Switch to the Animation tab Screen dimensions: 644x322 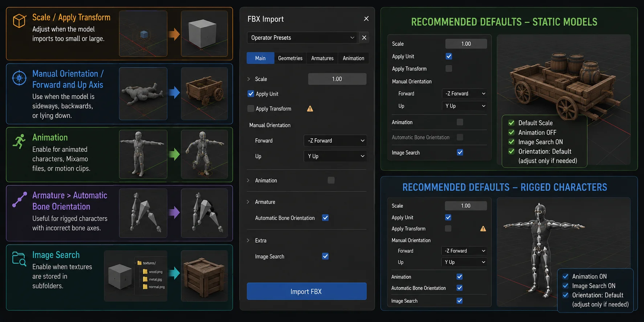[354, 58]
